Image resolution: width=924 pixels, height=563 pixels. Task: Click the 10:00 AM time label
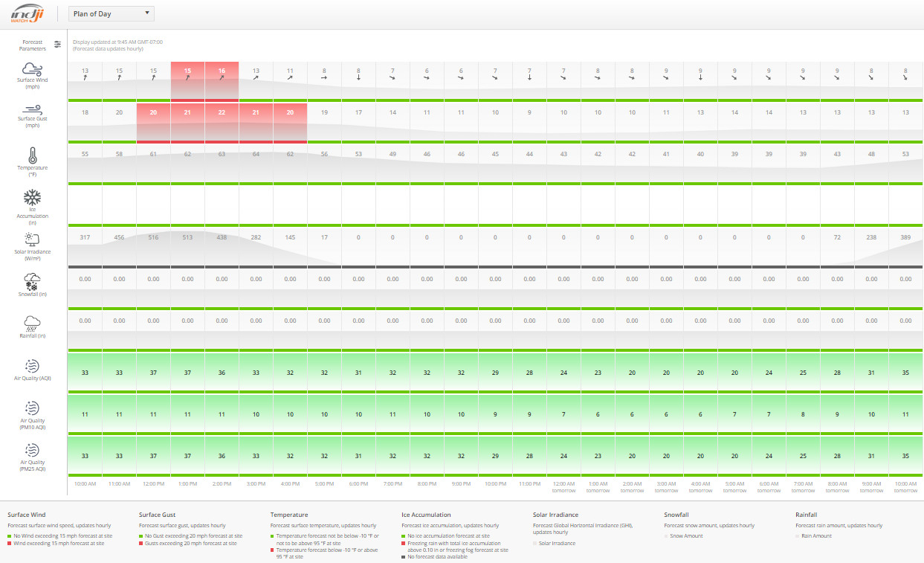click(x=85, y=483)
